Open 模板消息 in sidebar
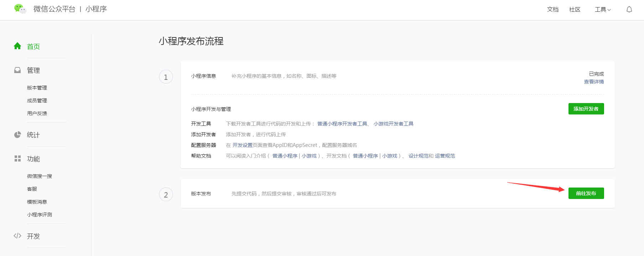 coord(37,202)
